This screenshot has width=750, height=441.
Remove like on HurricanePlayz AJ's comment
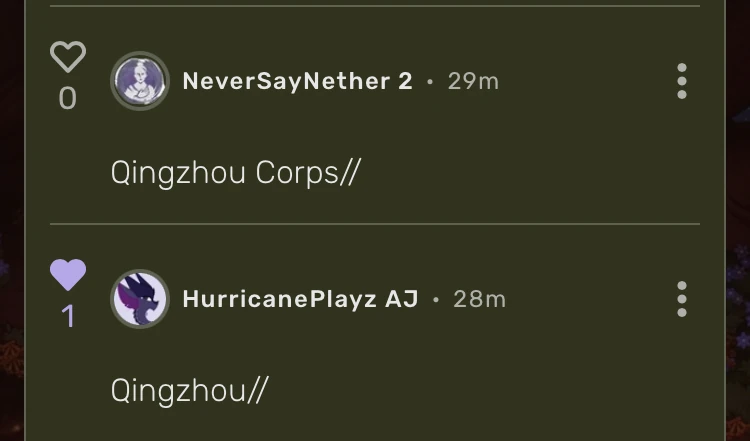pyautogui.click(x=68, y=275)
